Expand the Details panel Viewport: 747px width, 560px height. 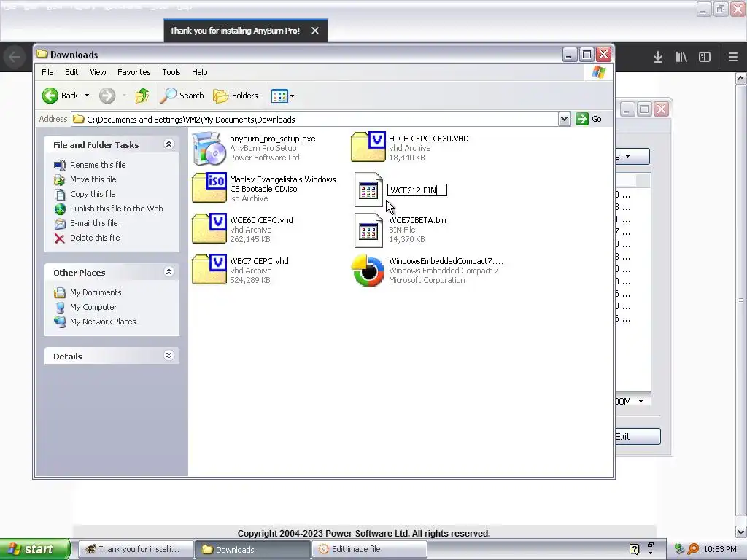click(x=169, y=356)
